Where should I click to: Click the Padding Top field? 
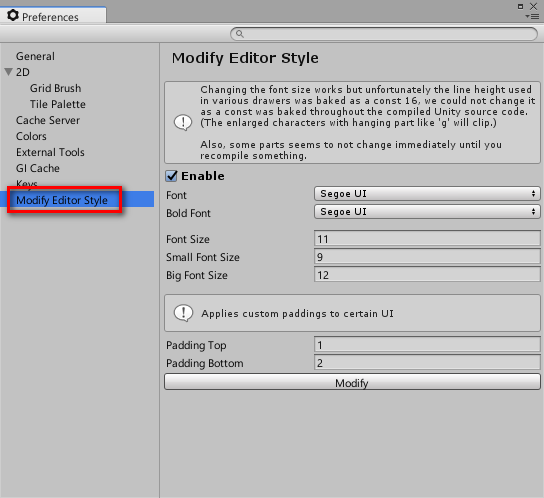point(427,345)
